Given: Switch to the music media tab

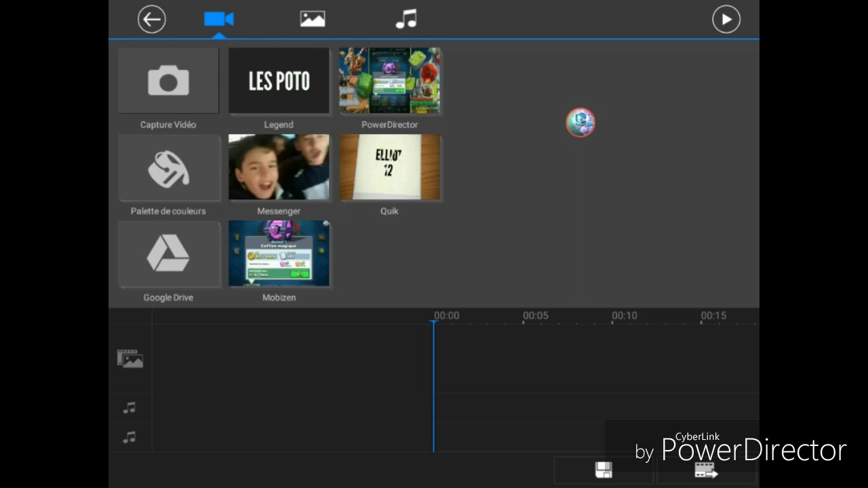Looking at the screenshot, I should coord(406,19).
